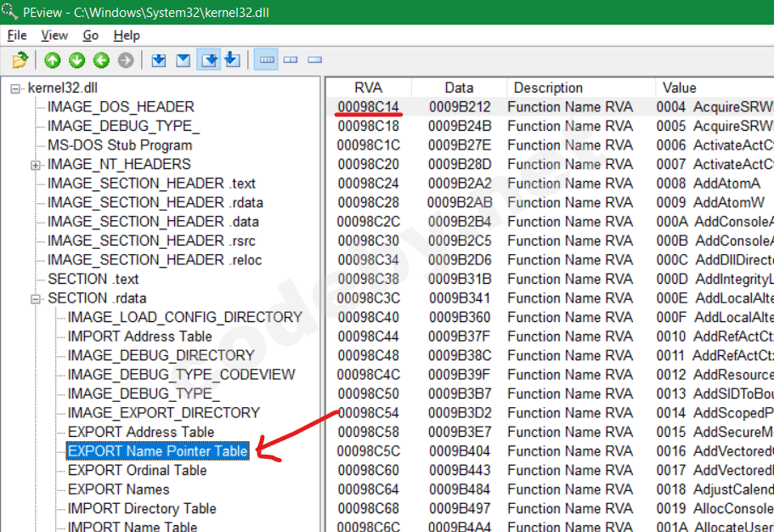Select IMAGE_SECTION_HEADER .text item
The image size is (774, 532).
click(151, 184)
